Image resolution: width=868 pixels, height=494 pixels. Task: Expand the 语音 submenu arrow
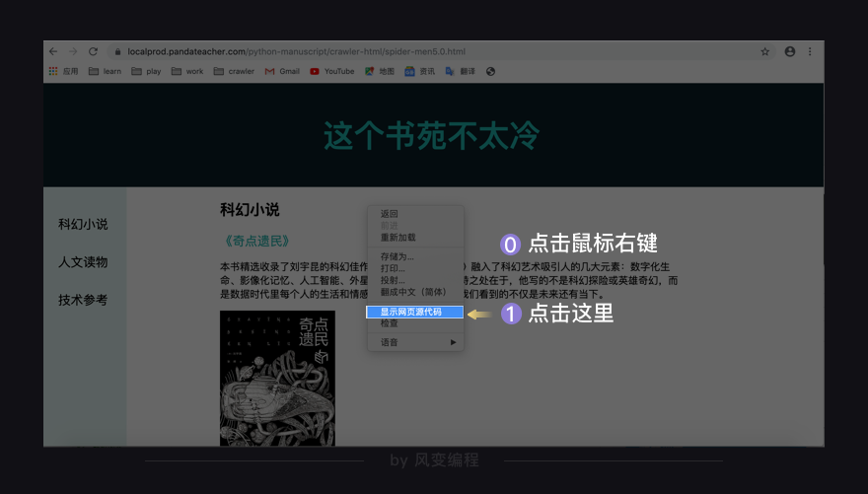[x=453, y=342]
